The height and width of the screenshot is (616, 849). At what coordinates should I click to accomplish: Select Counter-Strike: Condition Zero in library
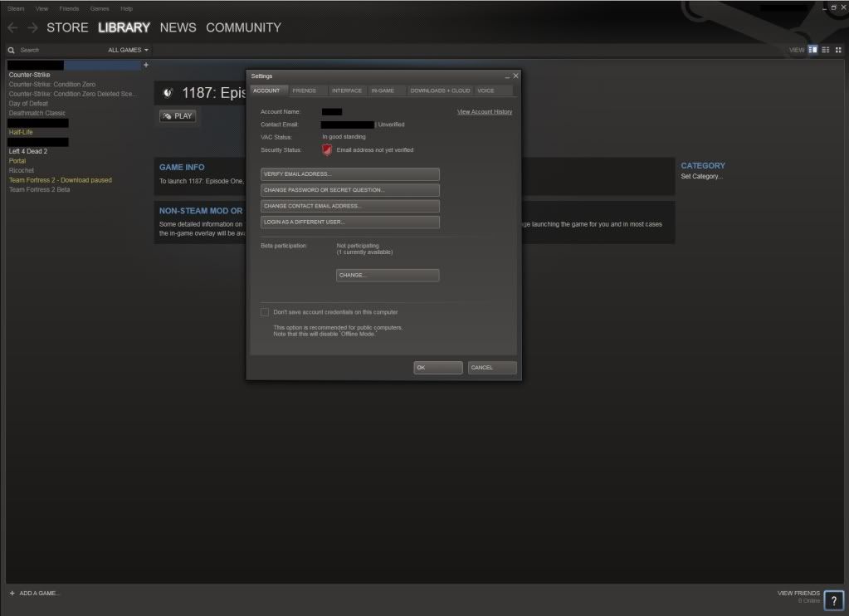[52, 85]
